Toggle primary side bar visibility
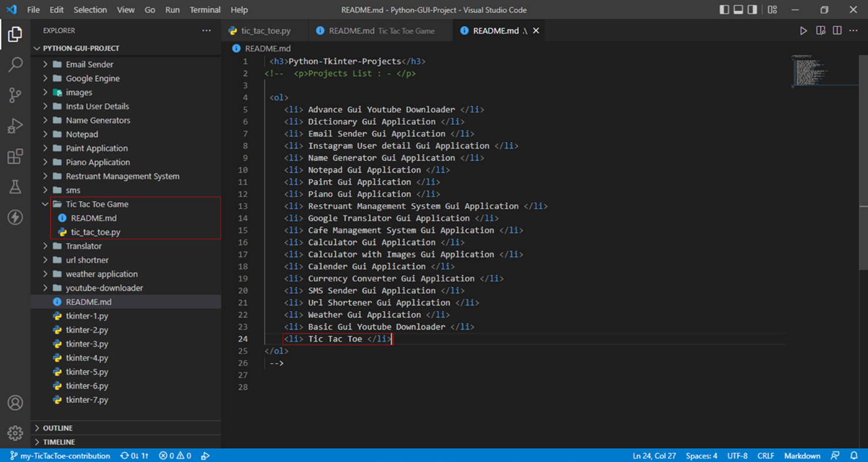The width and height of the screenshot is (868, 462). click(724, 9)
